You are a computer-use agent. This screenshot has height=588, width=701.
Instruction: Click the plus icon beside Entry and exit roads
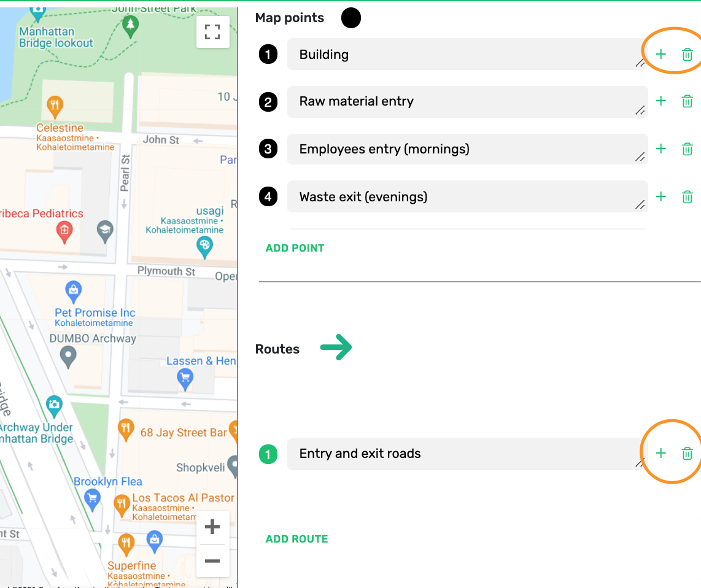(x=660, y=454)
